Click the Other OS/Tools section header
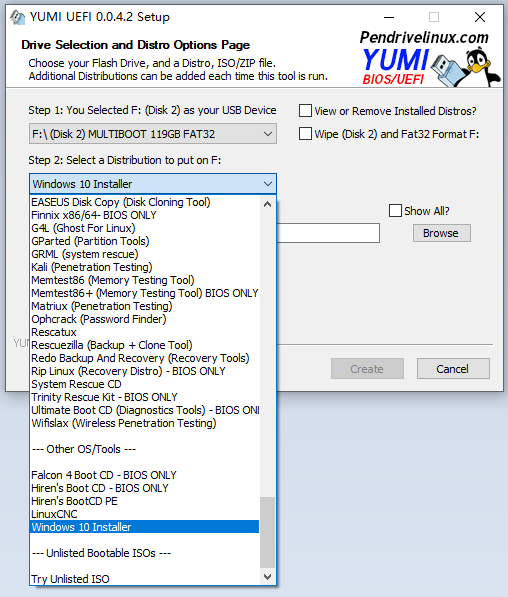This screenshot has width=508, height=597. click(145, 449)
